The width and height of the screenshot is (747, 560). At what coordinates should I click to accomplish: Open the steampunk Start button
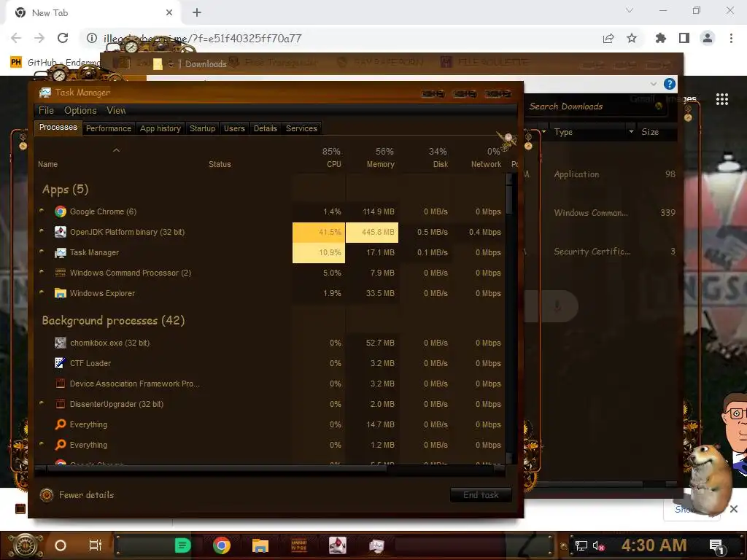click(26, 545)
